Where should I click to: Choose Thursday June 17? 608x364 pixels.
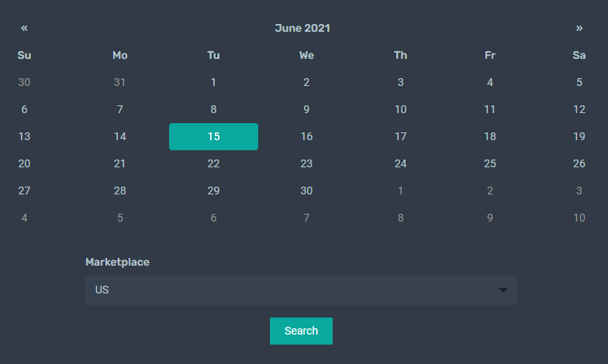click(400, 136)
